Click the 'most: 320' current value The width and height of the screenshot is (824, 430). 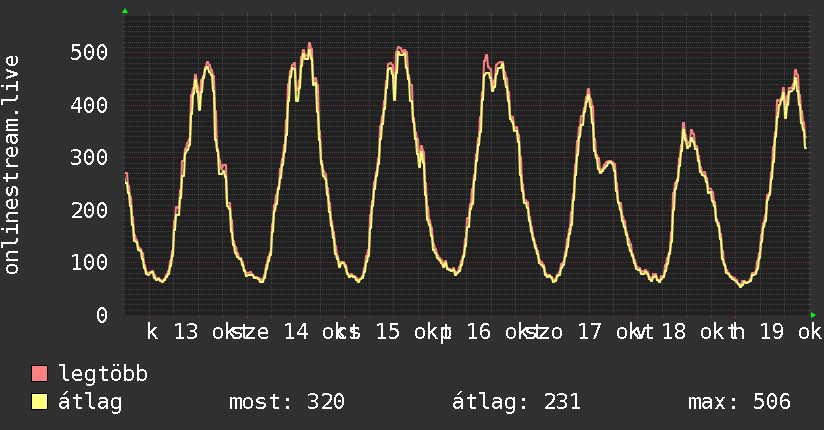pyautogui.click(x=287, y=402)
